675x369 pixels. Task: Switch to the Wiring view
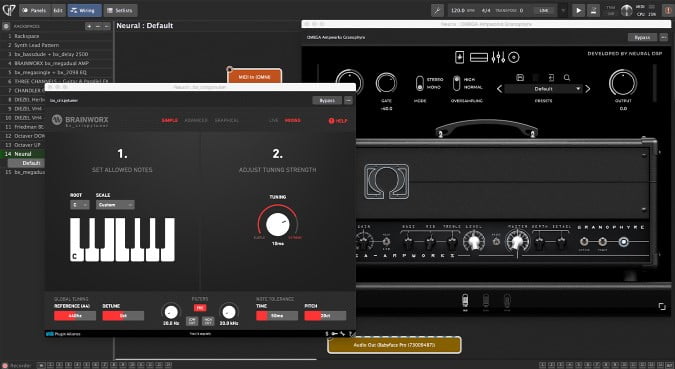[x=84, y=10]
